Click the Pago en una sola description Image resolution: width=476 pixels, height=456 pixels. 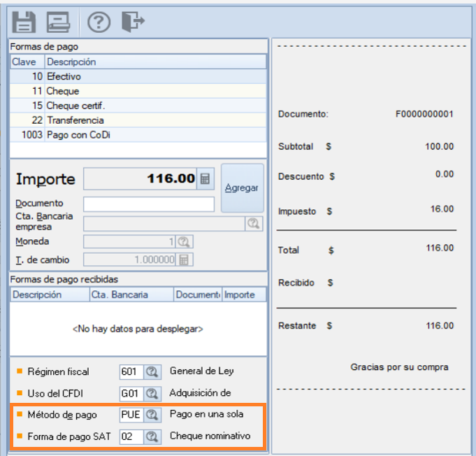[207, 414]
